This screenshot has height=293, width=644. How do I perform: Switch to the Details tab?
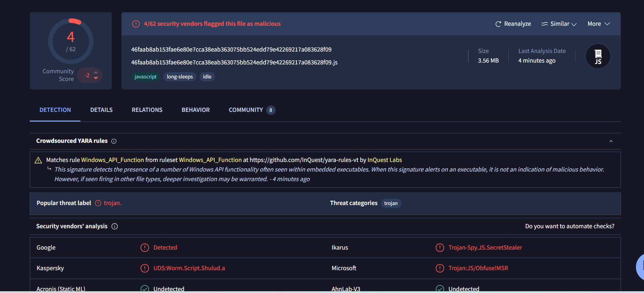tap(101, 110)
